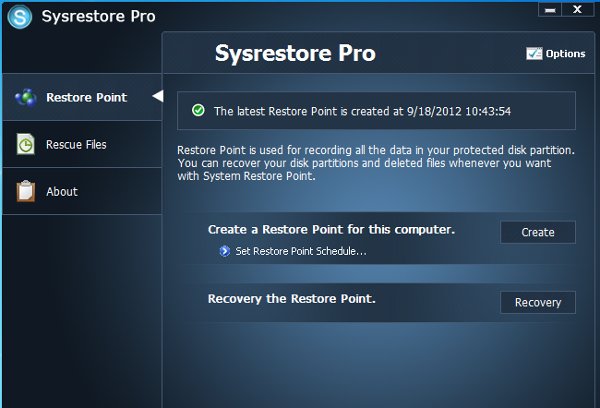This screenshot has height=408, width=600.
Task: Click the Restore Point globe icon
Action: 26,97
